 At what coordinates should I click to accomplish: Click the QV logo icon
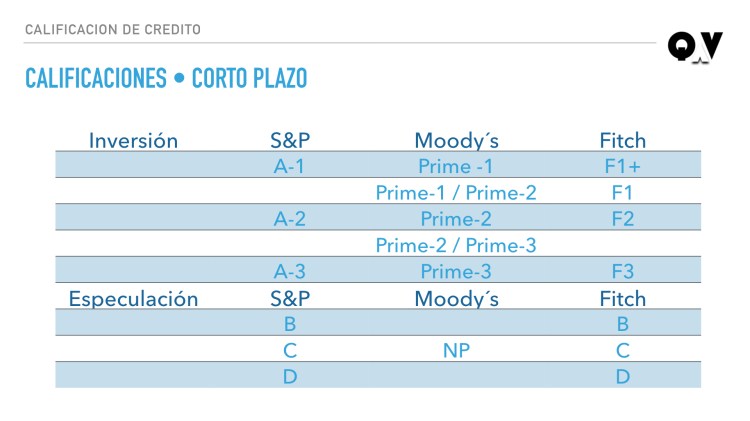[694, 47]
